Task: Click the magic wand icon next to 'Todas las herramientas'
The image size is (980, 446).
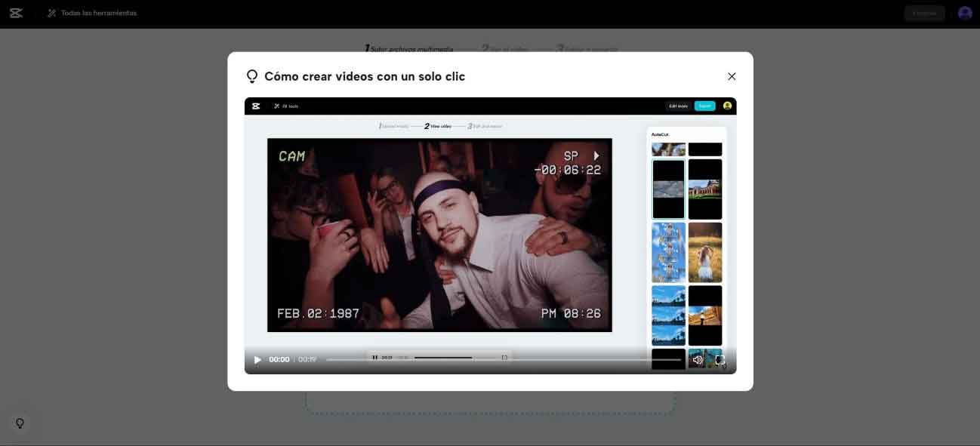Action: coord(52,13)
